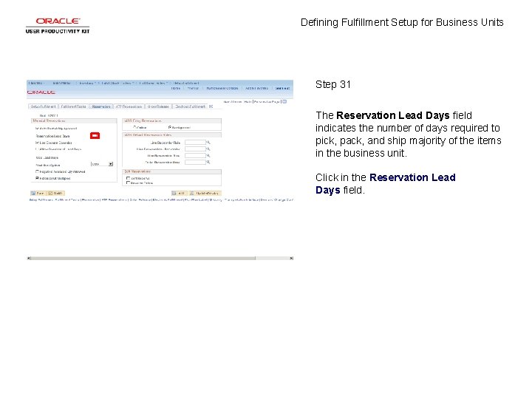The image size is (532, 399).
Task: Select the Online radio button
Action: click(134, 127)
